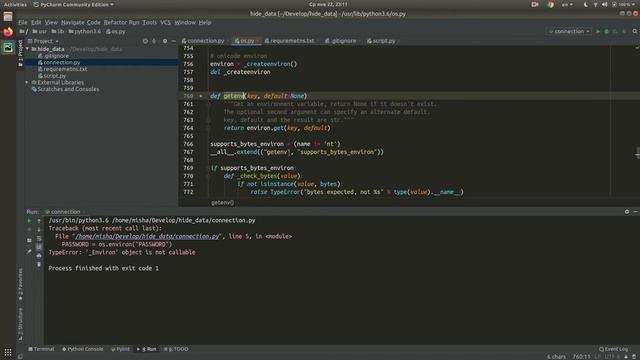Open the Code menu

coord(93,22)
